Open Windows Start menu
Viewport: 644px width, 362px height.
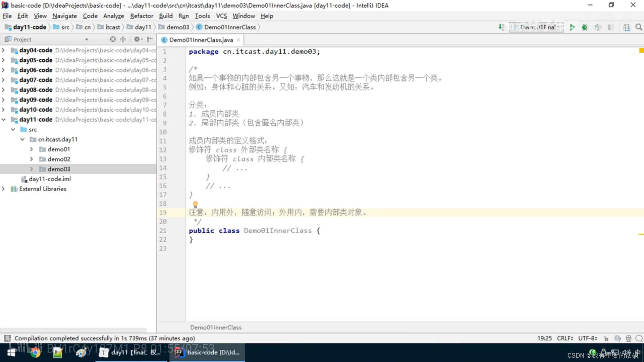click(12, 352)
